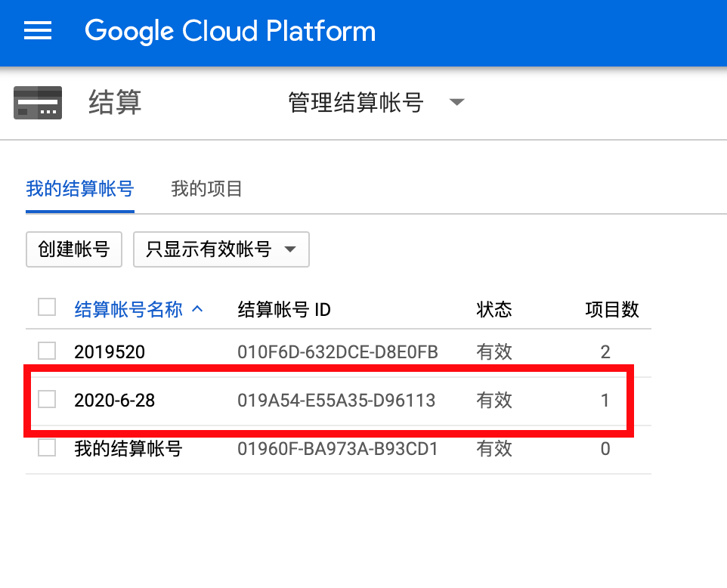Click account ID 010F6D-632DCE-D8E0FB
727x588 pixels.
[x=338, y=352]
